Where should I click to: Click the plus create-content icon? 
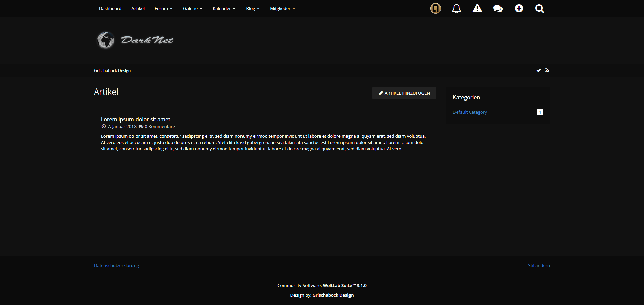click(519, 8)
